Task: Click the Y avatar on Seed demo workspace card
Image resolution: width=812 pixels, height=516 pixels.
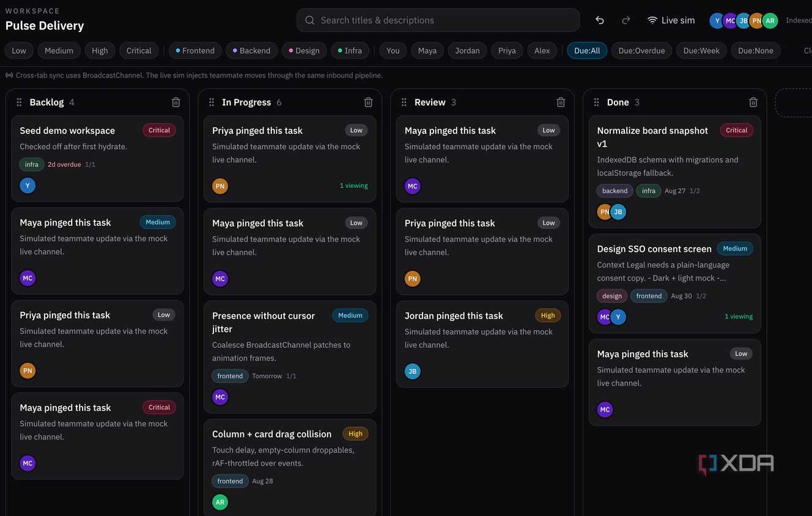Action: [x=28, y=185]
